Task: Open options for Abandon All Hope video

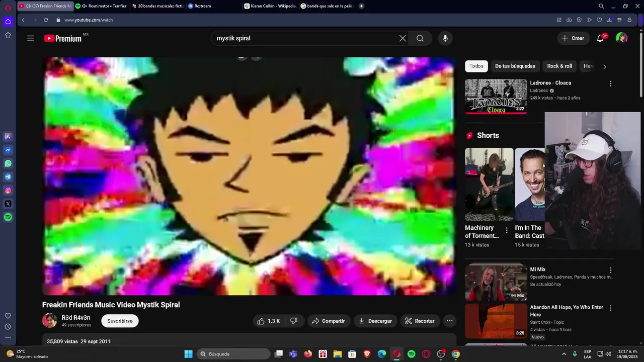Action: 611,308
